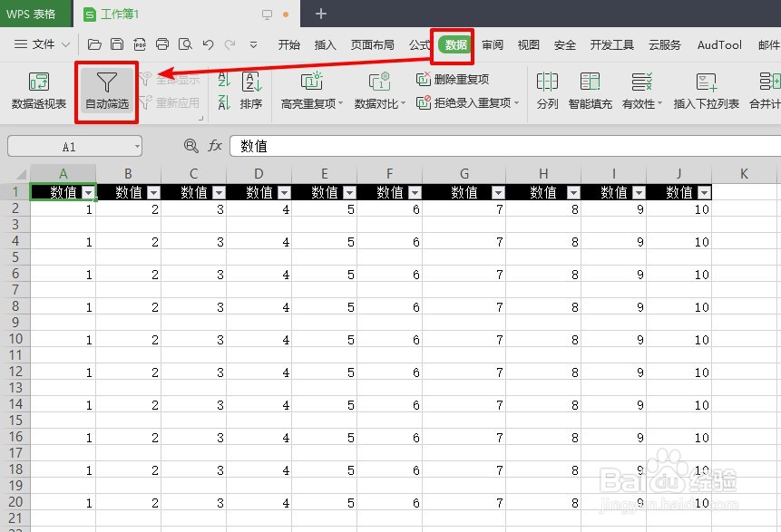The width and height of the screenshot is (781, 532).
Task: Switch to the 数据 (Data) ribbon tab
Action: point(452,44)
